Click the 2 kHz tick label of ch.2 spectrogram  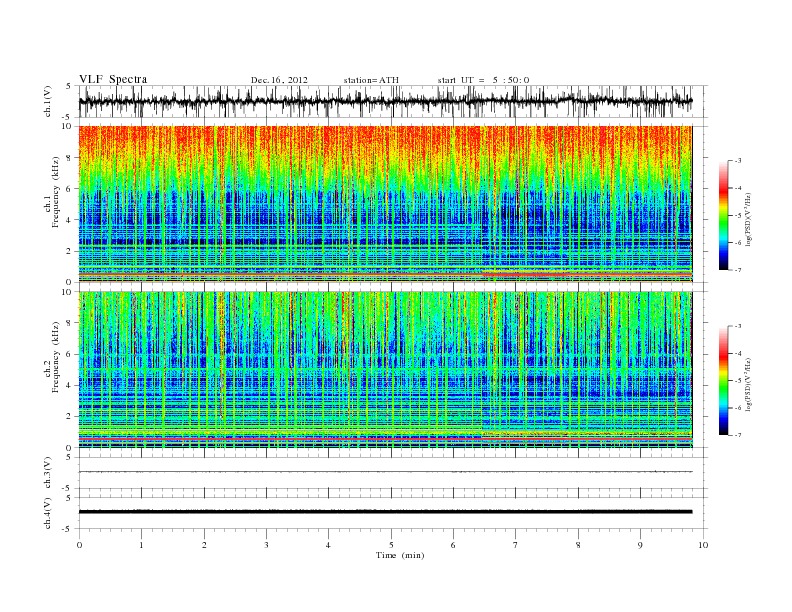70,417
